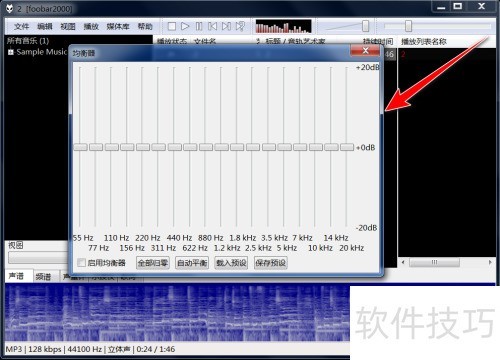500x360 pixels.
Task: Click the 311 Hz equalizer slider handle
Action: click(x=159, y=147)
